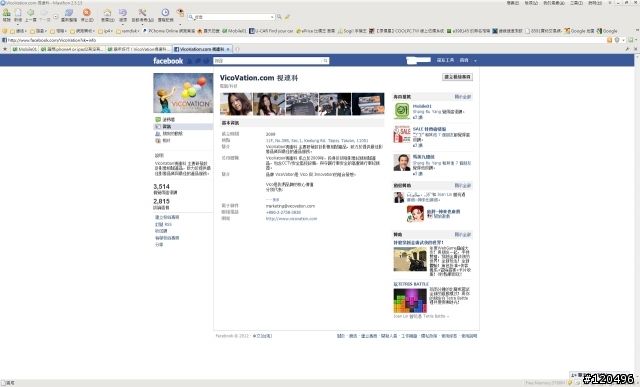Switch to the third tab mentioning VicoVation
640x387 pixels.
tap(139, 49)
